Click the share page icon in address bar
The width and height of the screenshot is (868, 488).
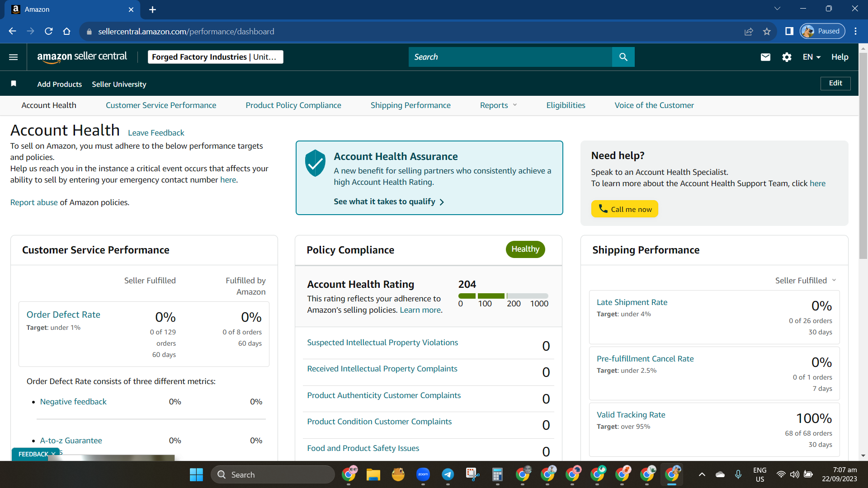[x=749, y=31]
